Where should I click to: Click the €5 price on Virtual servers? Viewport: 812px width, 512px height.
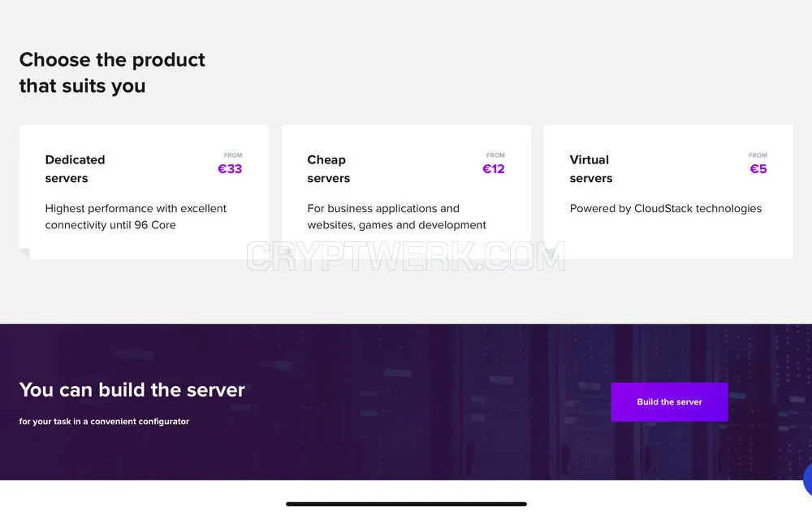point(758,169)
